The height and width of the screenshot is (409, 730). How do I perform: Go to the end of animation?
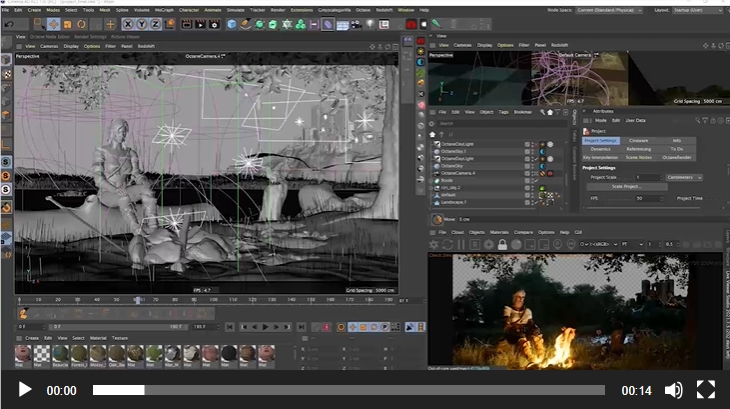[x=301, y=327]
